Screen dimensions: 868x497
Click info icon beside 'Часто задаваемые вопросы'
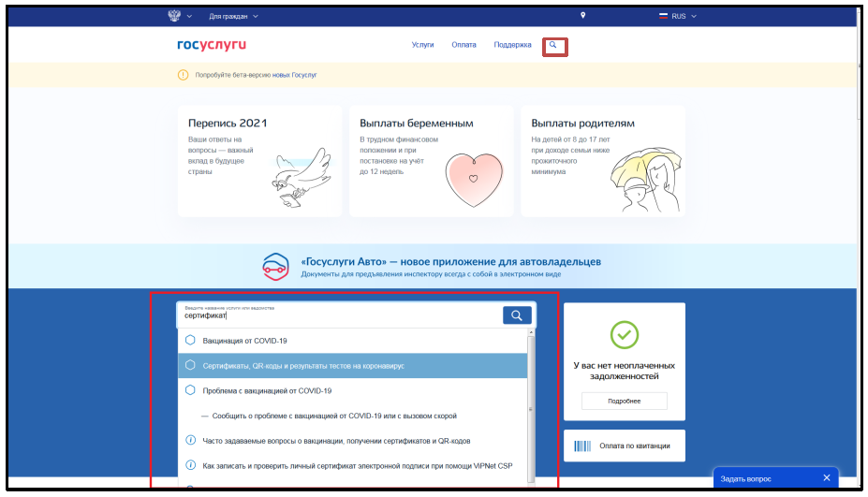click(x=190, y=440)
